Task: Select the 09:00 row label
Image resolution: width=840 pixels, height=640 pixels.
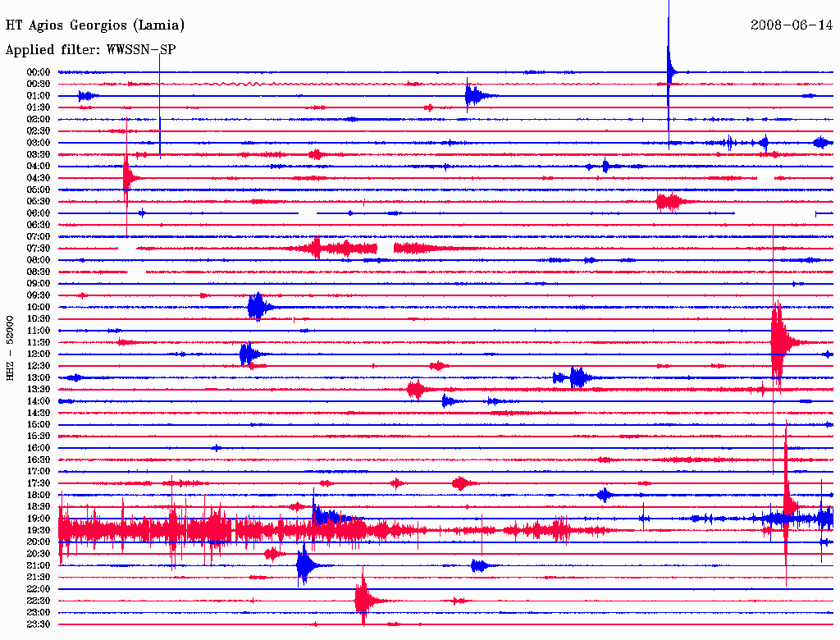Action: (x=39, y=284)
